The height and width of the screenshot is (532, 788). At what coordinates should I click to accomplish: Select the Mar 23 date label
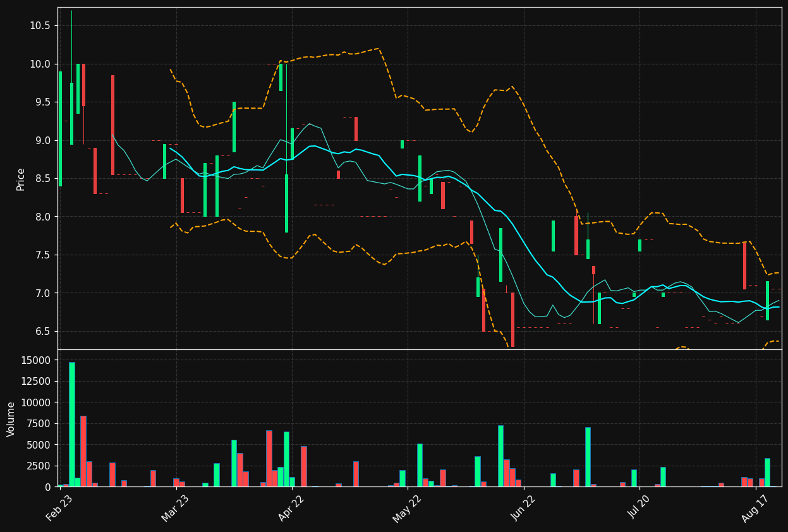tap(175, 508)
